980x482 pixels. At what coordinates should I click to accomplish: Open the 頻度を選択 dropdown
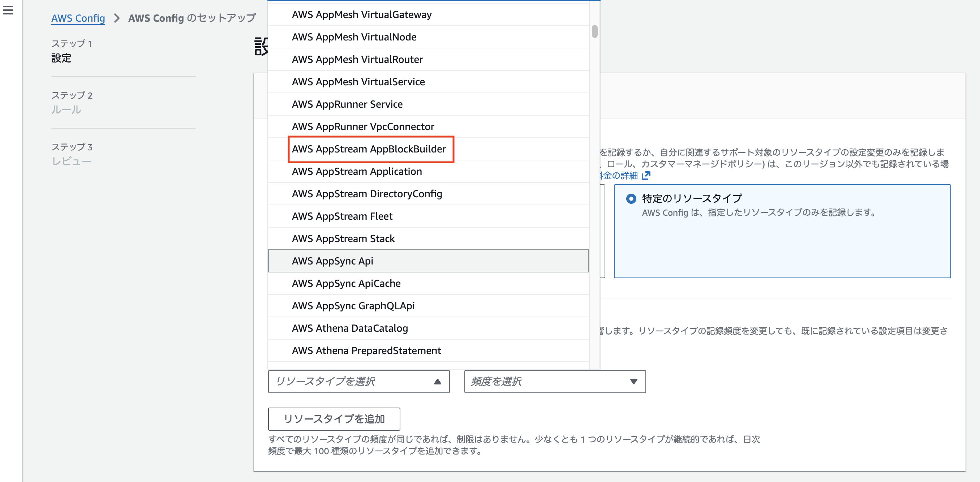(x=554, y=382)
